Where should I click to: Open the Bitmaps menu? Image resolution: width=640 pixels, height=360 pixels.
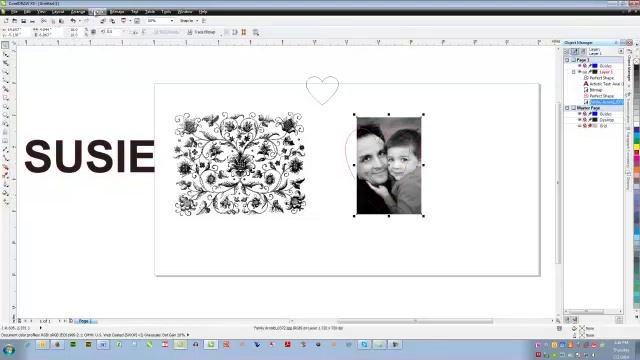click(x=117, y=12)
